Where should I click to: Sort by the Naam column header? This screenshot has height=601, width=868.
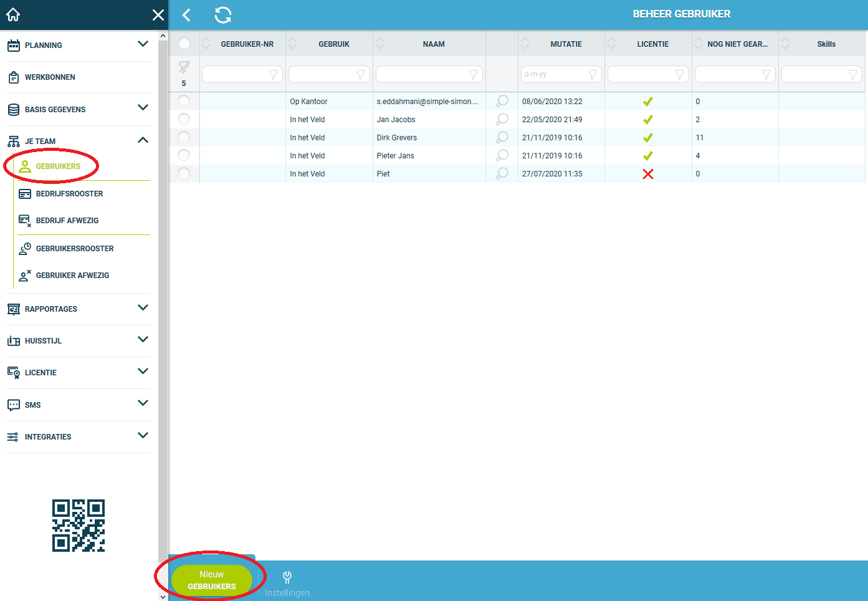434,44
